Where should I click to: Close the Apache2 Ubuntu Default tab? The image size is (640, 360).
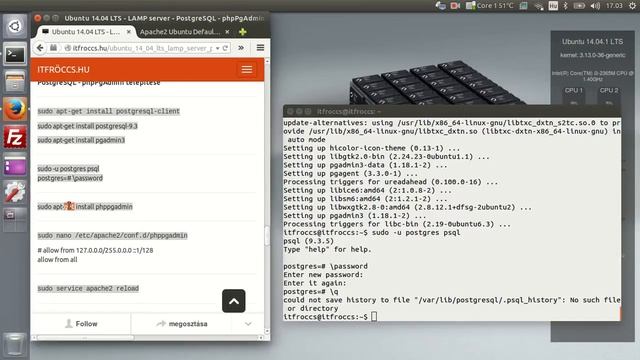pyautogui.click(x=227, y=32)
